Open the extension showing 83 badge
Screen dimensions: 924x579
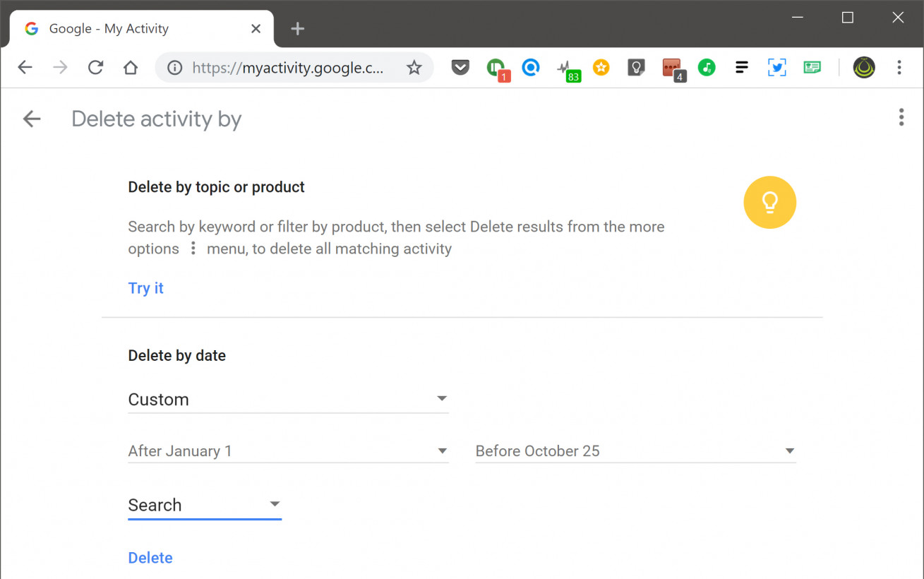pyautogui.click(x=569, y=67)
